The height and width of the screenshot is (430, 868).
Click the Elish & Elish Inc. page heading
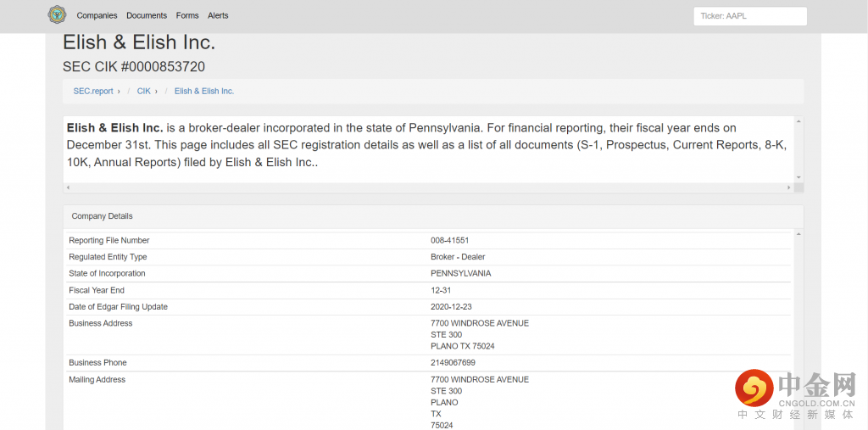click(x=139, y=42)
